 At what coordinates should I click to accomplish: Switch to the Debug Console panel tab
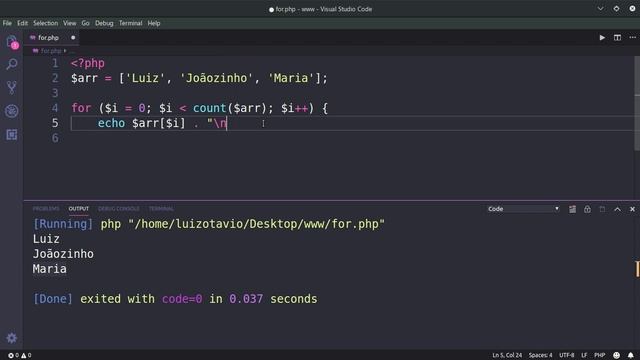(118, 209)
